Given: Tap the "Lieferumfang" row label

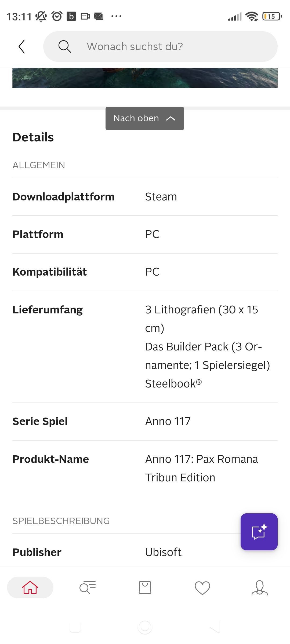Looking at the screenshot, I should [48, 310].
